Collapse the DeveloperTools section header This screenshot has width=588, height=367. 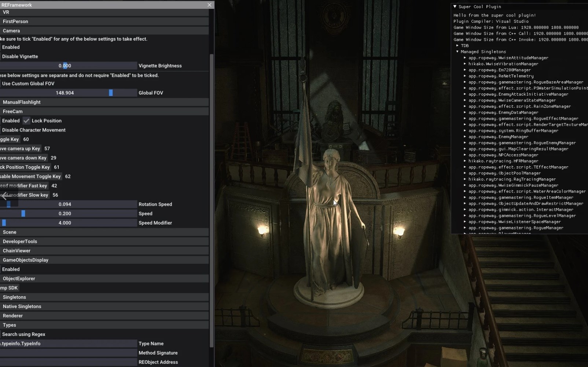pos(104,241)
